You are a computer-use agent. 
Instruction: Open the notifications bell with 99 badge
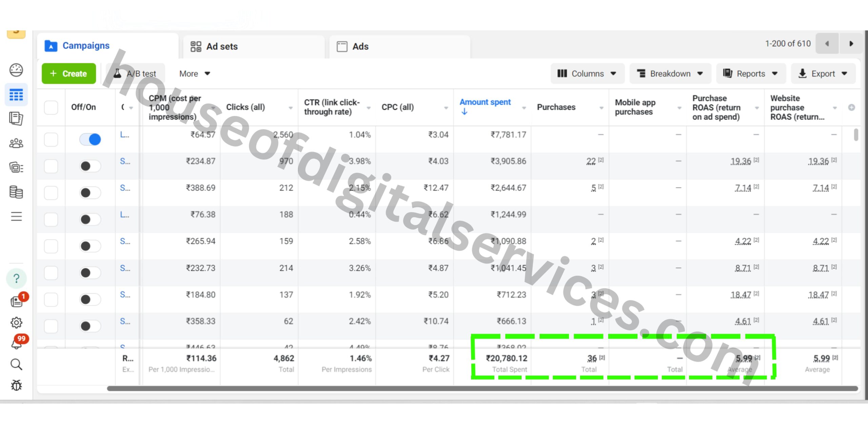pyautogui.click(x=17, y=343)
